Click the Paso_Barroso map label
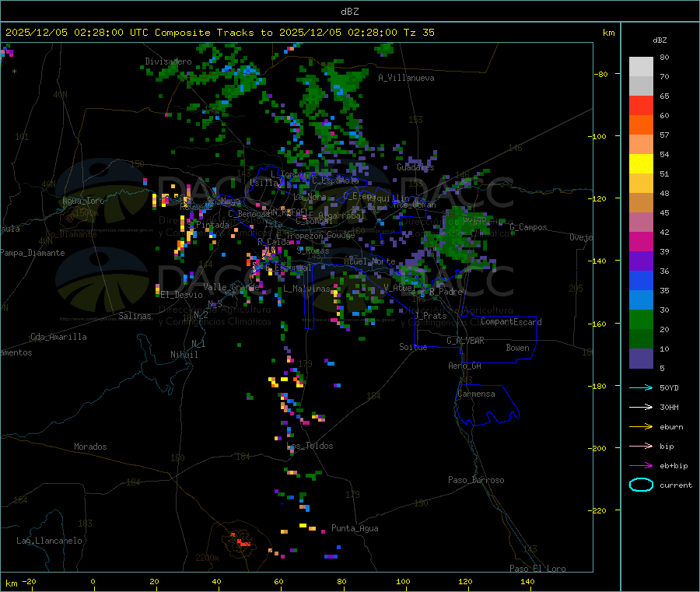Screen dimensions: 700x592 click(x=476, y=480)
